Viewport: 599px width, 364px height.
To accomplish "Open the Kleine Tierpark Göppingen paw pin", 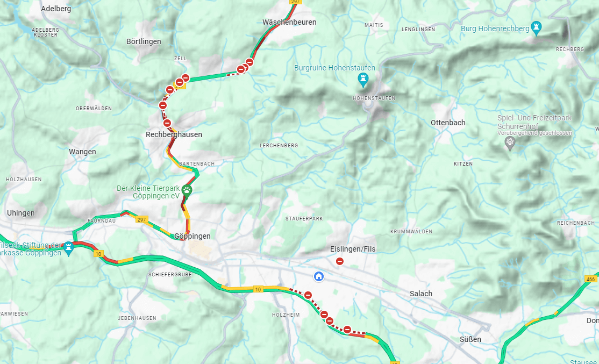I will 187,190.
